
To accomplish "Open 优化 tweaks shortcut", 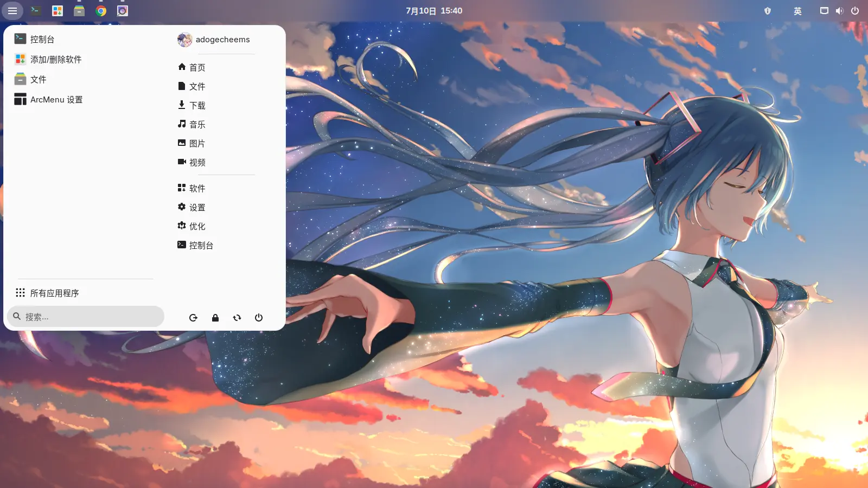I will tap(226, 226).
